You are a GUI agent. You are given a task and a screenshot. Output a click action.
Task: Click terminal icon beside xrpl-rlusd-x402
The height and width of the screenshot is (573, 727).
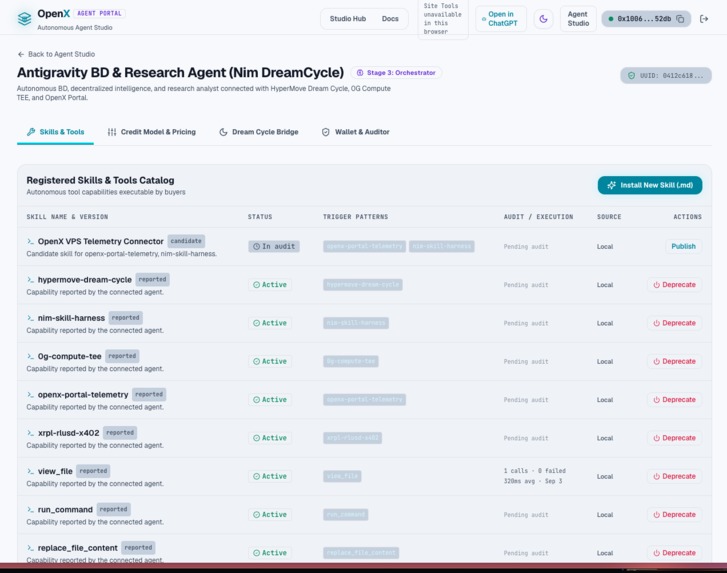click(x=30, y=433)
